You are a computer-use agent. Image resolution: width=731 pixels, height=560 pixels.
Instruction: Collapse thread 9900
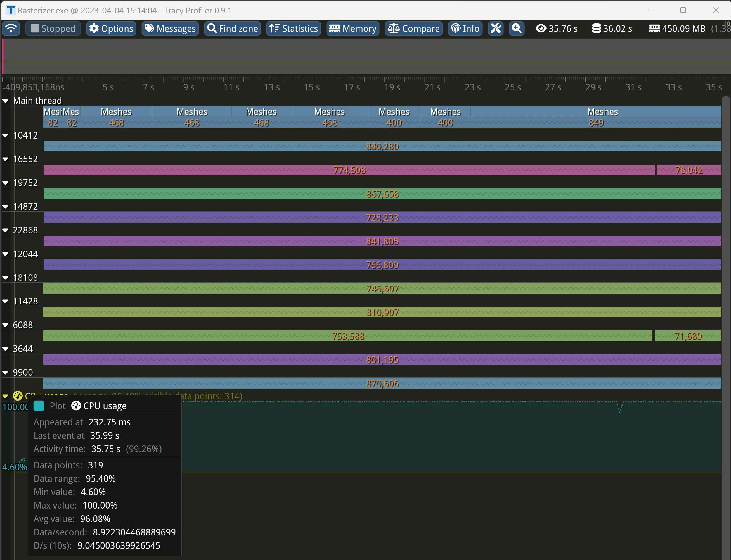point(5,372)
